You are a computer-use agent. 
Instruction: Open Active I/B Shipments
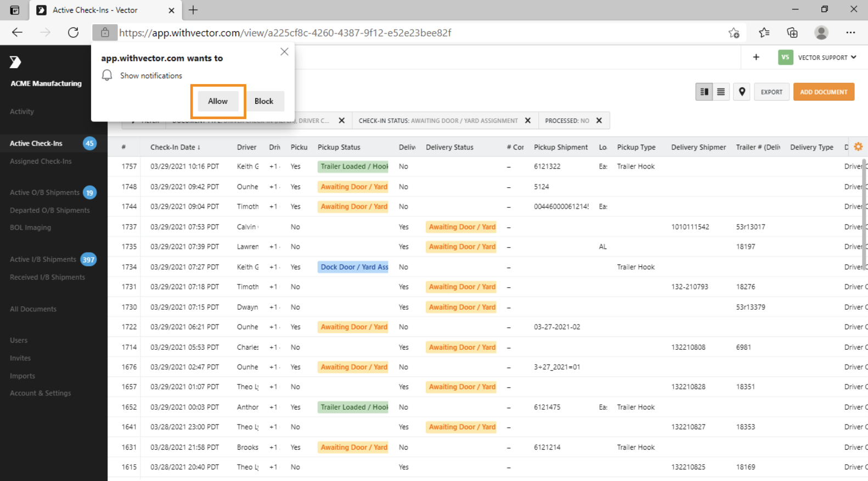click(43, 260)
